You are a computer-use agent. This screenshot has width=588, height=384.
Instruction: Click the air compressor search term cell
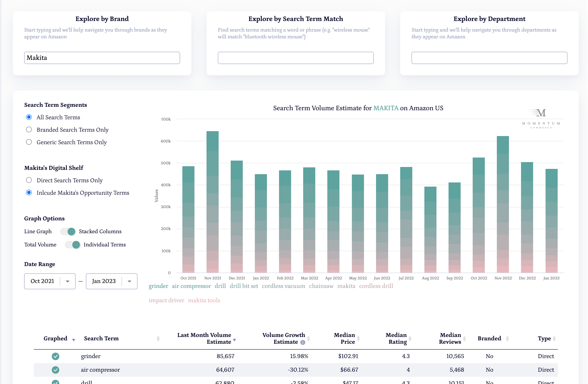(100, 370)
